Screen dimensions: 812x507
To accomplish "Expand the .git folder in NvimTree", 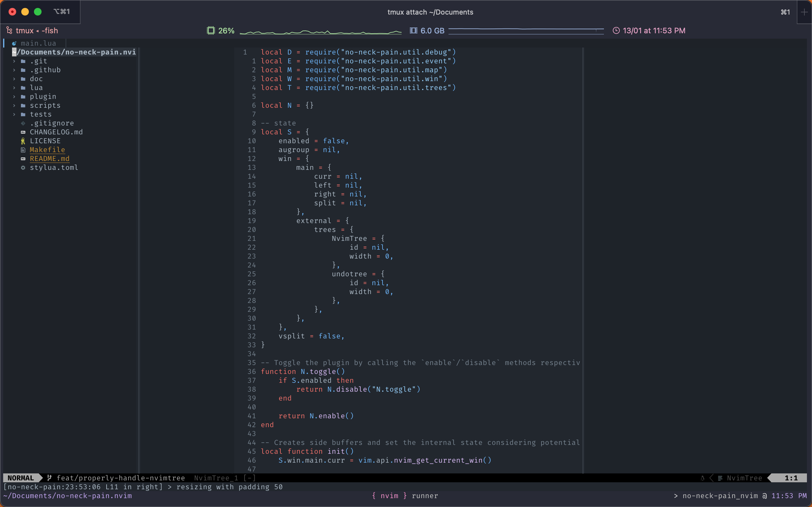I will point(14,61).
